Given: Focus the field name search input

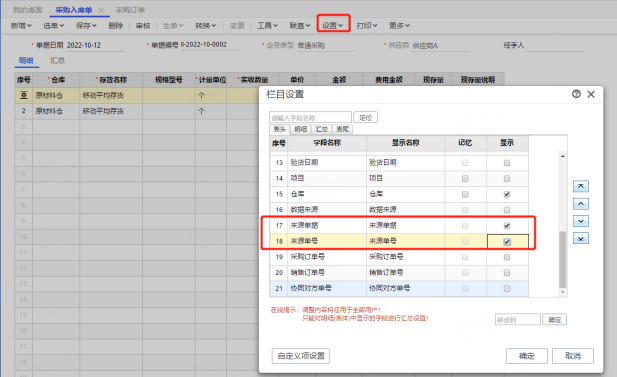Looking at the screenshot, I should pos(310,117).
